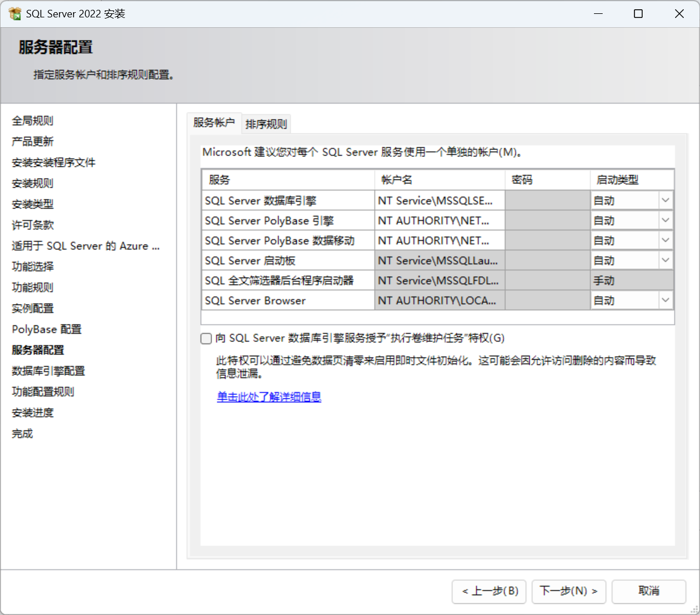Select 功能配置规则 step in the sidebar

(43, 391)
